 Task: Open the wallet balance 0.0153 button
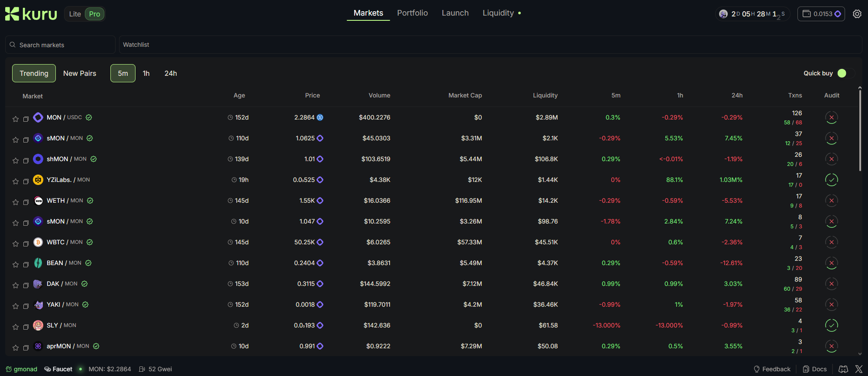[x=821, y=14]
